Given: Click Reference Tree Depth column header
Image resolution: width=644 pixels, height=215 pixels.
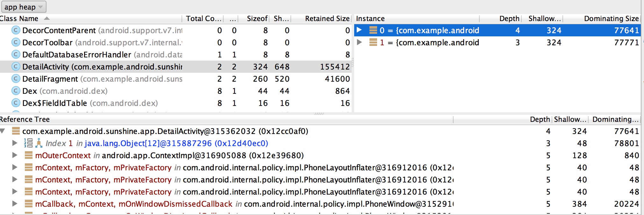Looking at the screenshot, I should coord(540,119).
